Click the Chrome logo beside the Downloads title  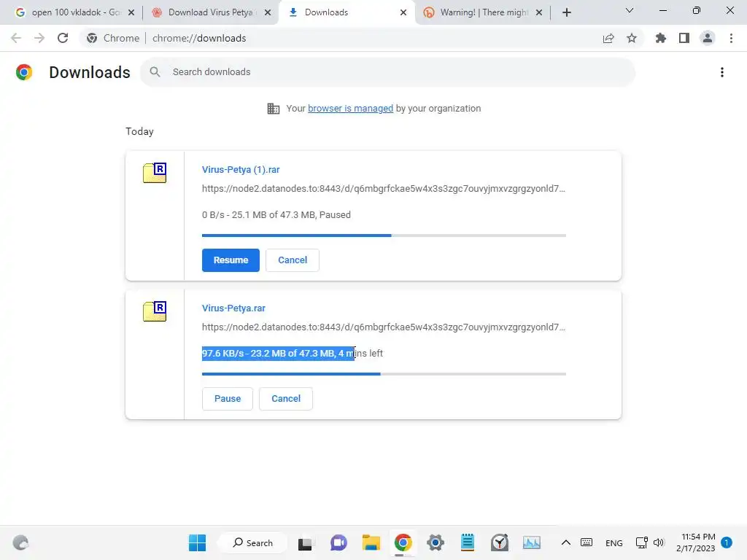[24, 72]
